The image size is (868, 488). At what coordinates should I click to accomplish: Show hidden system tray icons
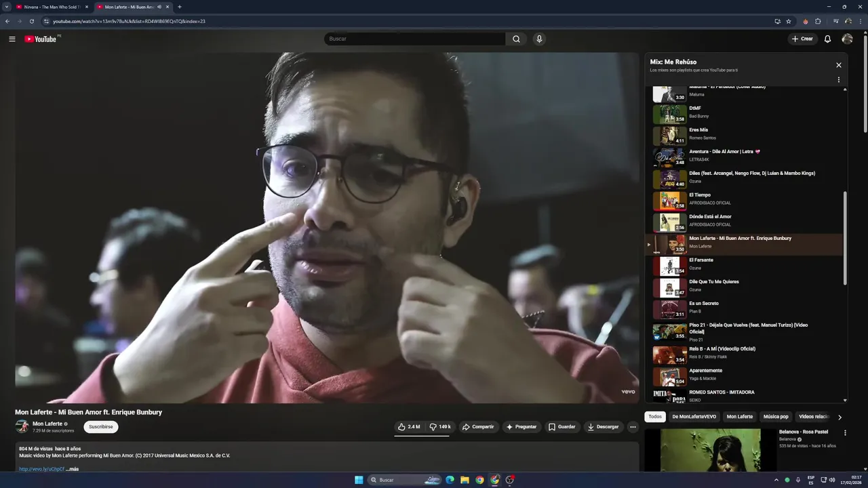point(776,480)
